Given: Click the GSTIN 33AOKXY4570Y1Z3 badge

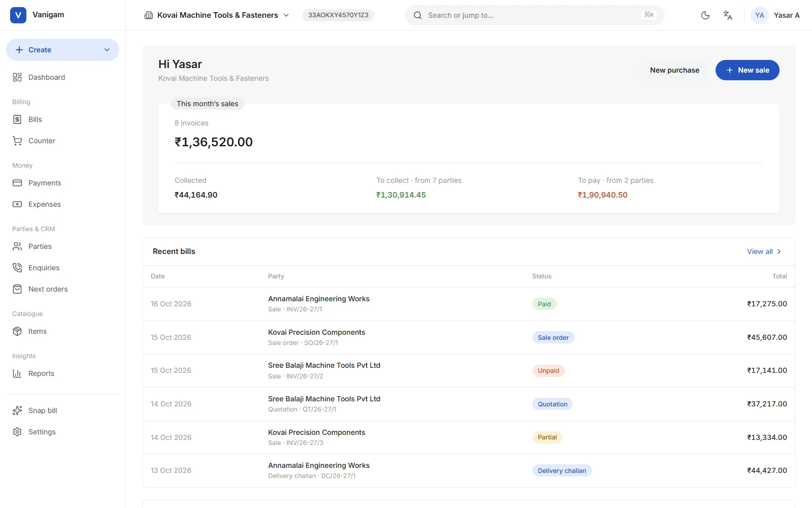Looking at the screenshot, I should [339, 15].
